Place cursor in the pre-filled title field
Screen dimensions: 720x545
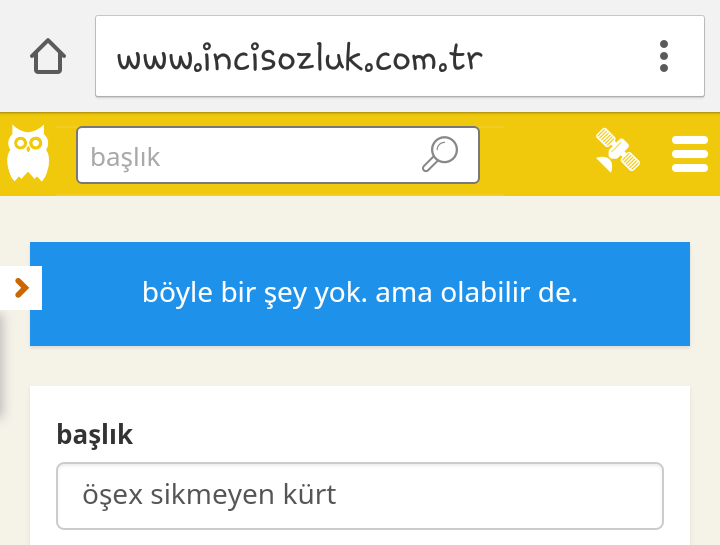[360, 496]
